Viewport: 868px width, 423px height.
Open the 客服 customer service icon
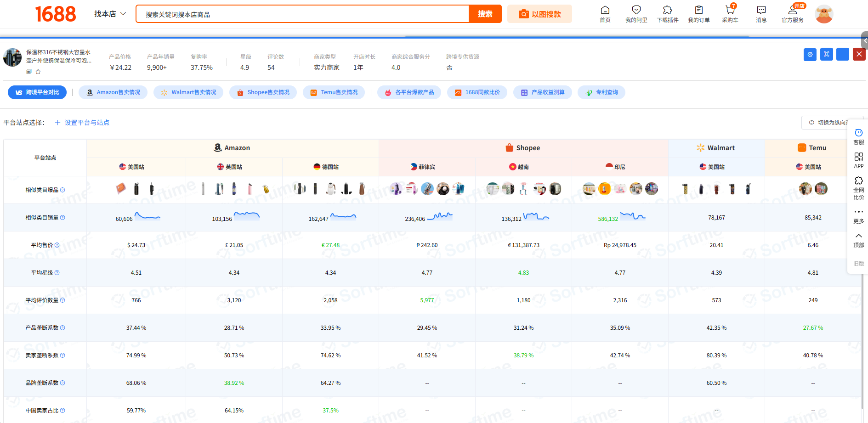pos(858,133)
